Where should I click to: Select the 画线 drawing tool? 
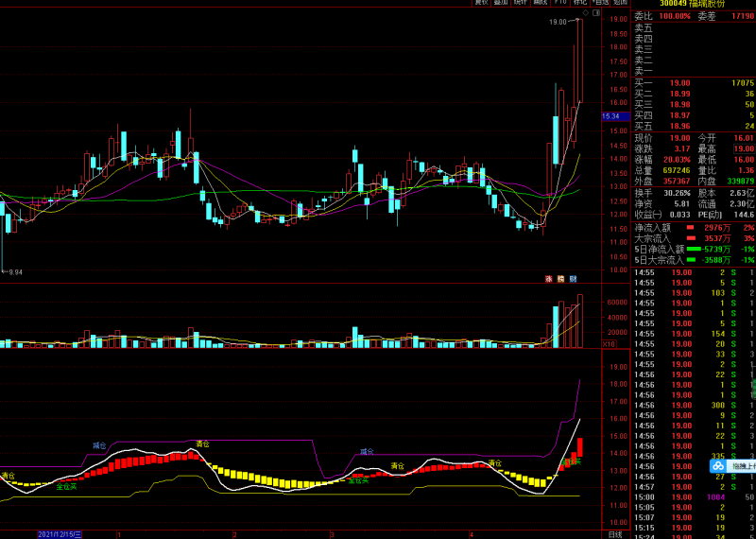(x=541, y=4)
